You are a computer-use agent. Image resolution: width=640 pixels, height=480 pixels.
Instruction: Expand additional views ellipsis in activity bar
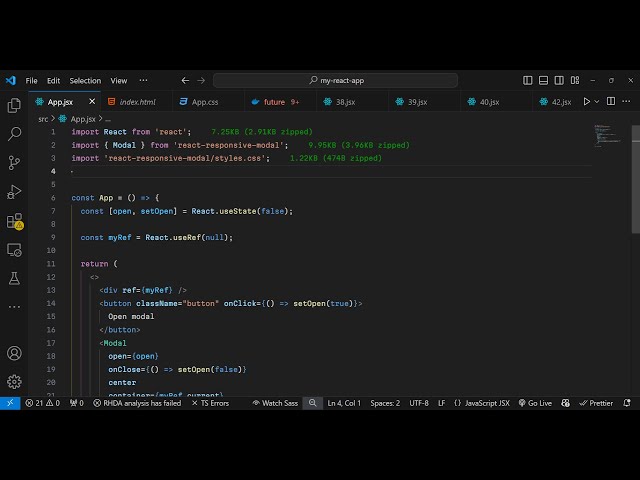tap(14, 307)
